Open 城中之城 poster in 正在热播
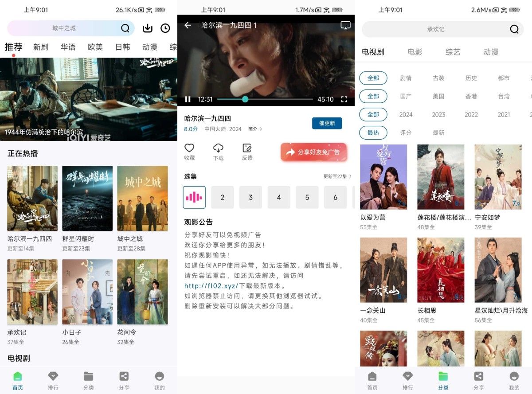 click(x=142, y=198)
